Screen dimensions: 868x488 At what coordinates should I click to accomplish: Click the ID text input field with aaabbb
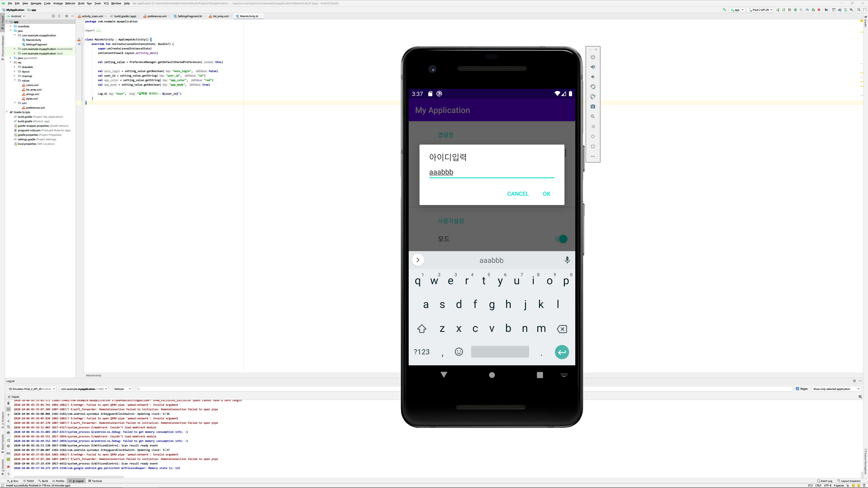(491, 172)
